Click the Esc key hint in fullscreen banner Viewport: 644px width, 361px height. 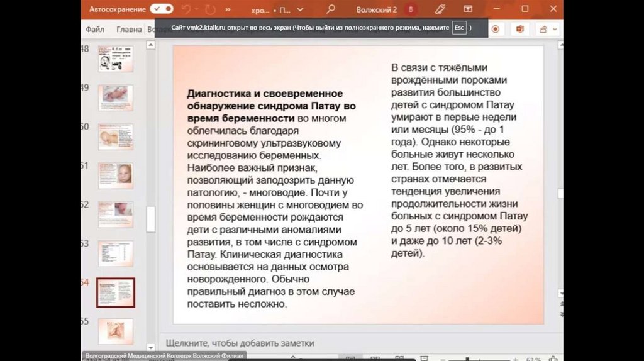[459, 28]
